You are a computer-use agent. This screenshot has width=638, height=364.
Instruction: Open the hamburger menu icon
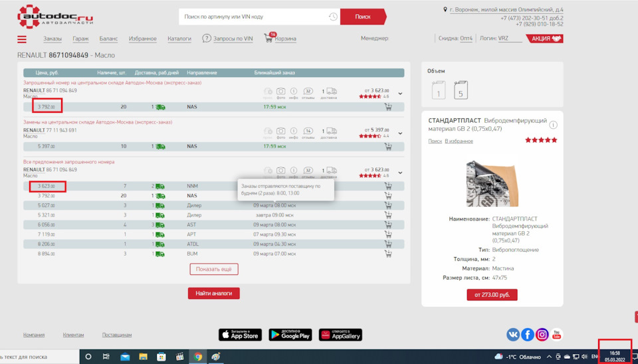coord(22,39)
